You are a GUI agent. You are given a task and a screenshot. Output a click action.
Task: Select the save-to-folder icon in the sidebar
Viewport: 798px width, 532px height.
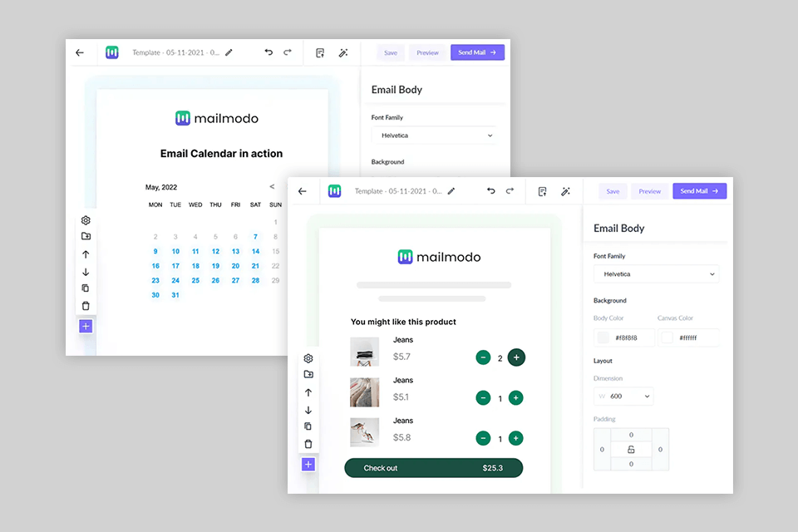click(308, 374)
